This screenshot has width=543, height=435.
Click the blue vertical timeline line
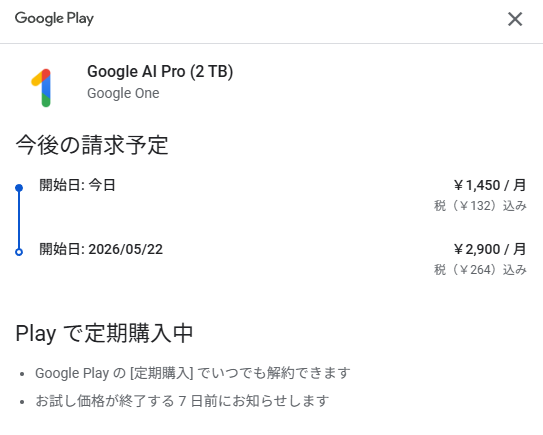click(x=19, y=220)
